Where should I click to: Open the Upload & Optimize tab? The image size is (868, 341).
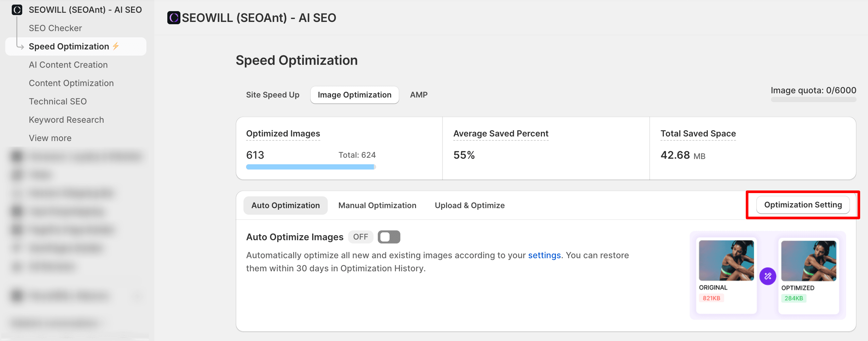tap(469, 206)
